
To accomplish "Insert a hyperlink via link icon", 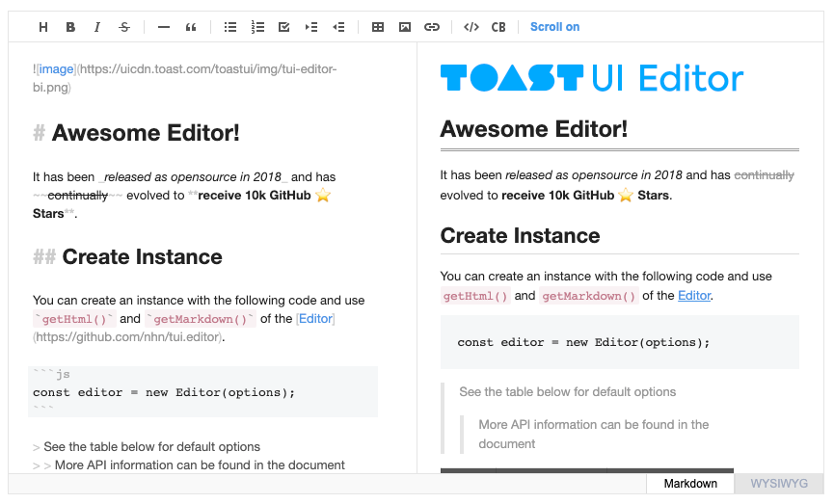I will coord(431,27).
